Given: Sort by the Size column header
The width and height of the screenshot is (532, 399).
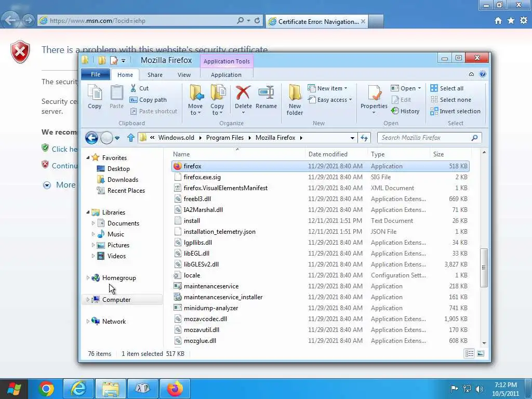Looking at the screenshot, I should point(450,154).
